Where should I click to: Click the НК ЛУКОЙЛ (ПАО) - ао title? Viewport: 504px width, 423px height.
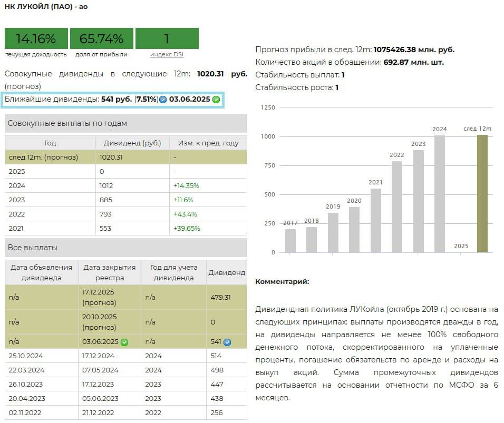pos(45,7)
